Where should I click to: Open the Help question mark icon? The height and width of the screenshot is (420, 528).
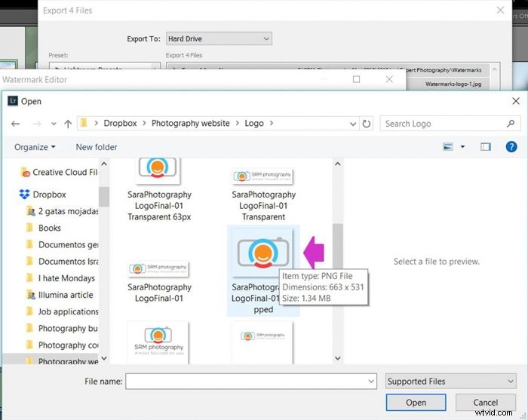point(511,147)
